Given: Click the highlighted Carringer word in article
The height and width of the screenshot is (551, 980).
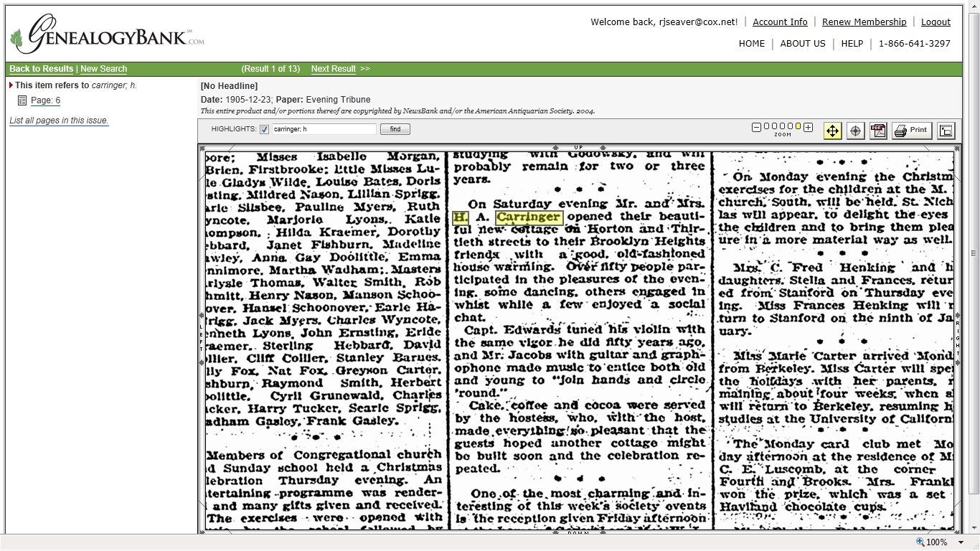Looking at the screenshot, I should pyautogui.click(x=529, y=217).
